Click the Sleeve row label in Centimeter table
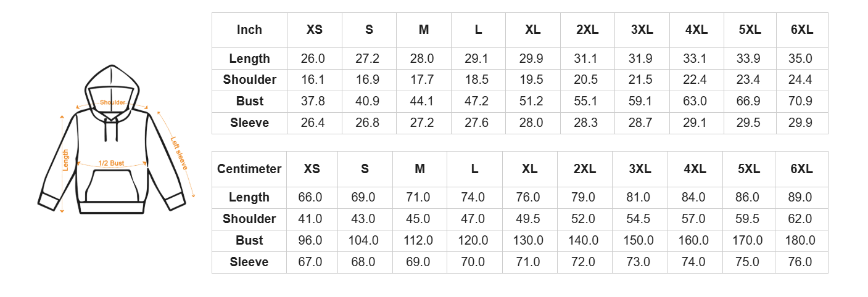This screenshot has height=297, width=868. (249, 262)
